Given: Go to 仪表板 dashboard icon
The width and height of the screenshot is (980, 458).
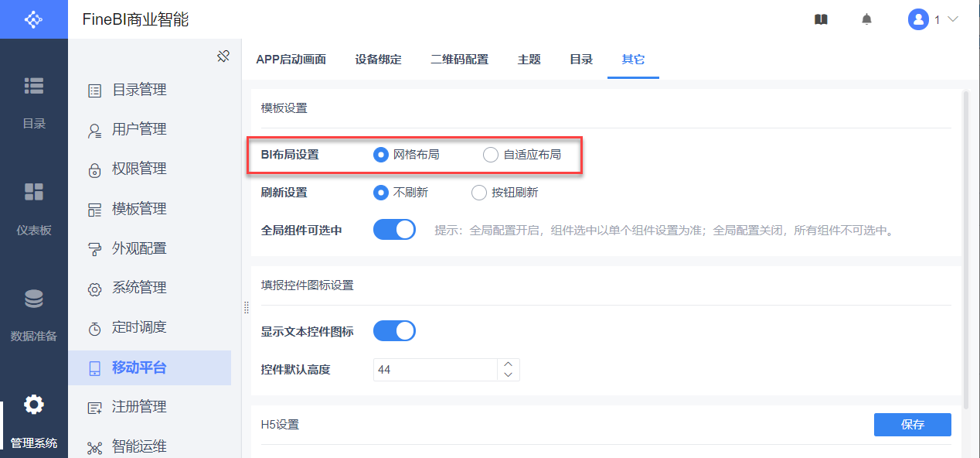Looking at the screenshot, I should 33,192.
